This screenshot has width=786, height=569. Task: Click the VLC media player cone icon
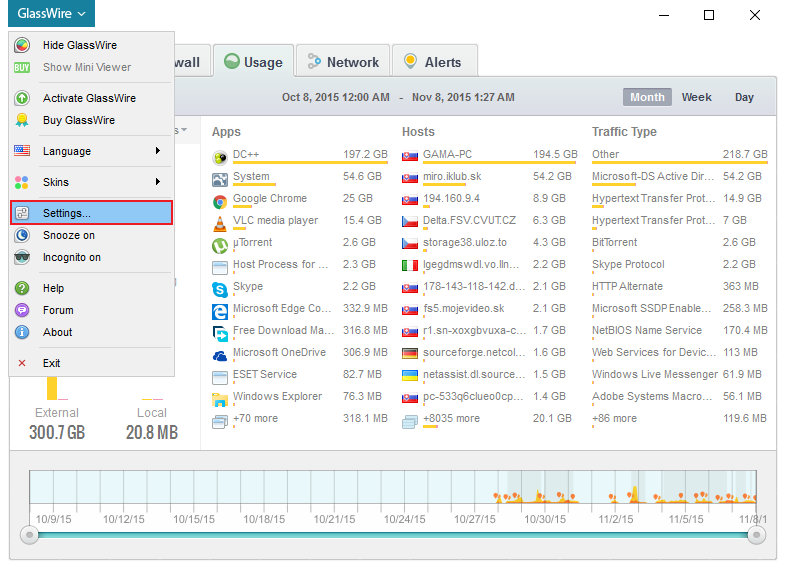(221, 222)
